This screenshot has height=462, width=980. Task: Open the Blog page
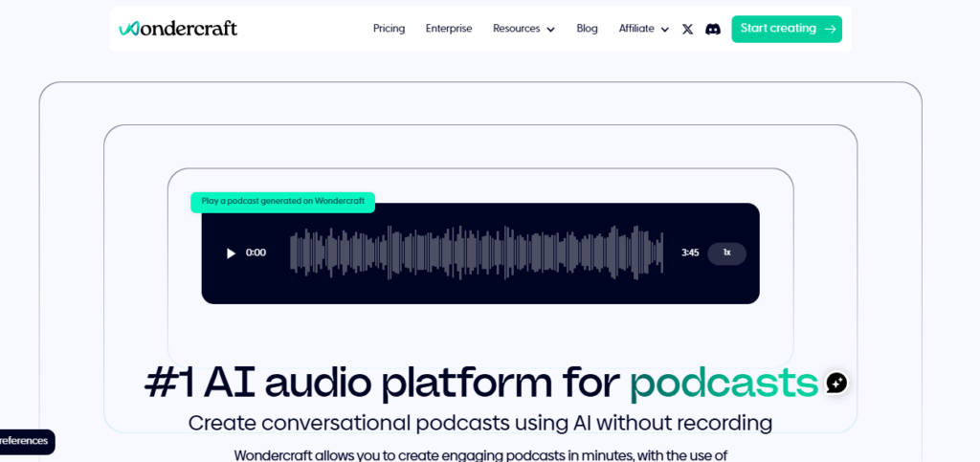[587, 29]
